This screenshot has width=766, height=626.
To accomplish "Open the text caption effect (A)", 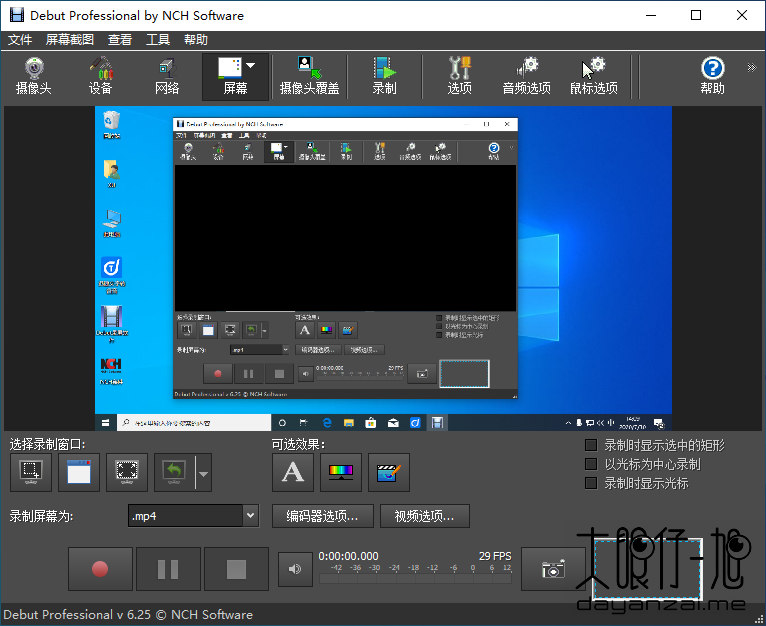I will coord(293,472).
